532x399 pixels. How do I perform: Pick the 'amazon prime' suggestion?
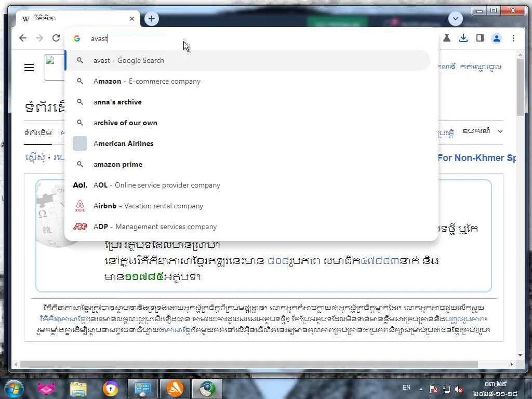[248, 164]
